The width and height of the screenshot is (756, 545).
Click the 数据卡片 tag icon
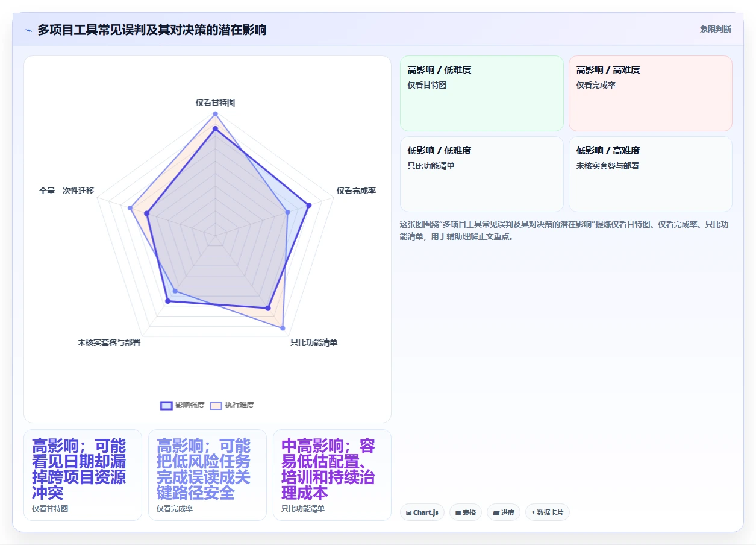tap(533, 512)
